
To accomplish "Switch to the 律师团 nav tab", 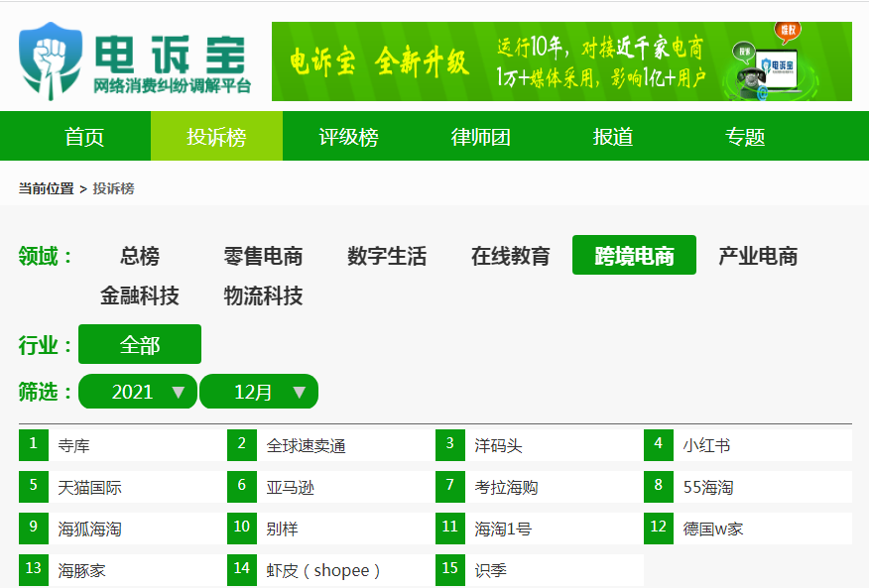I will pos(480,136).
